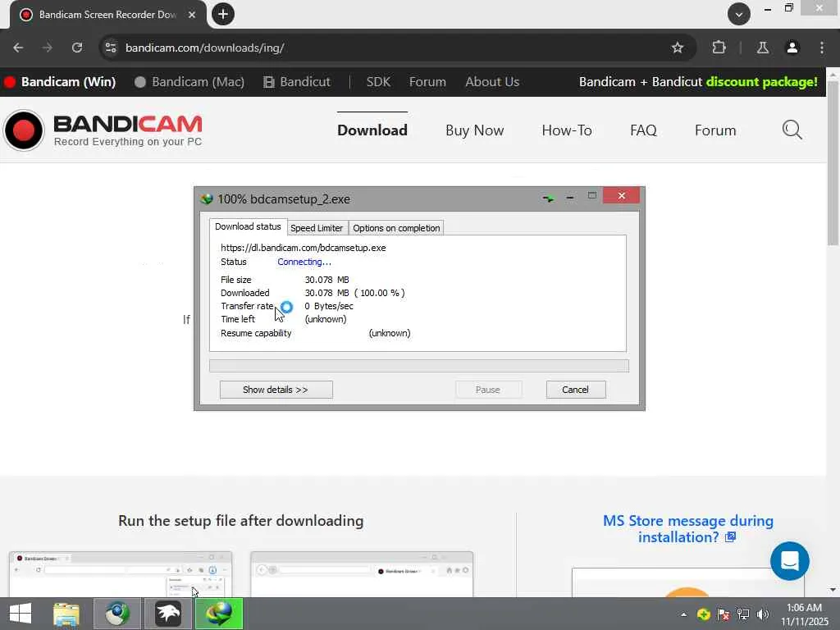Open a new browser tab
The height and width of the screenshot is (630, 840).
pyautogui.click(x=223, y=14)
